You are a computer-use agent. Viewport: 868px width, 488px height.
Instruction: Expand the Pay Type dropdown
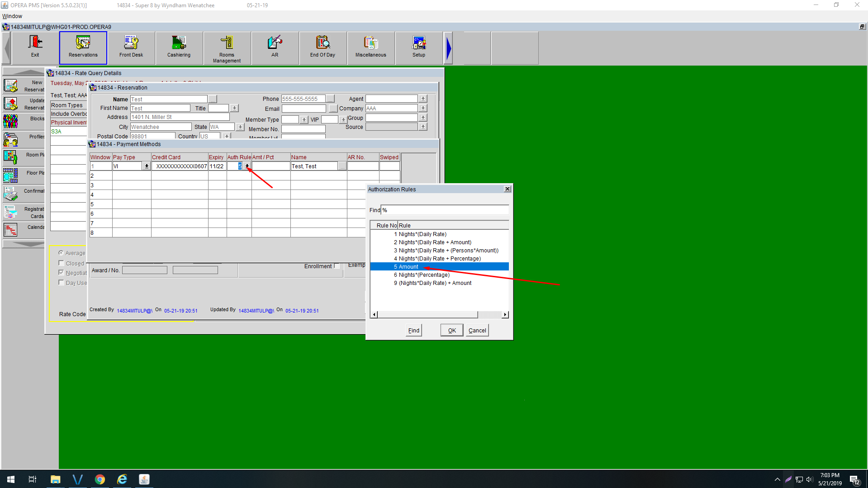(x=147, y=166)
